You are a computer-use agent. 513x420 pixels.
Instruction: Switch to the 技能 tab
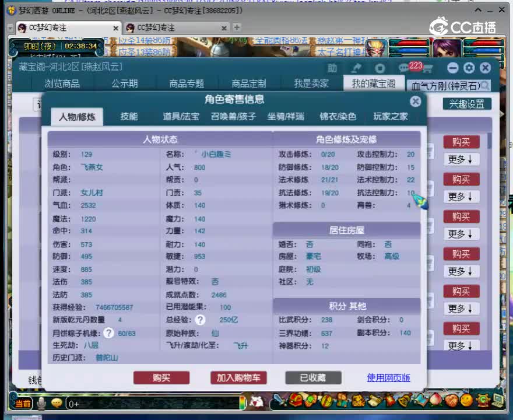tap(129, 116)
